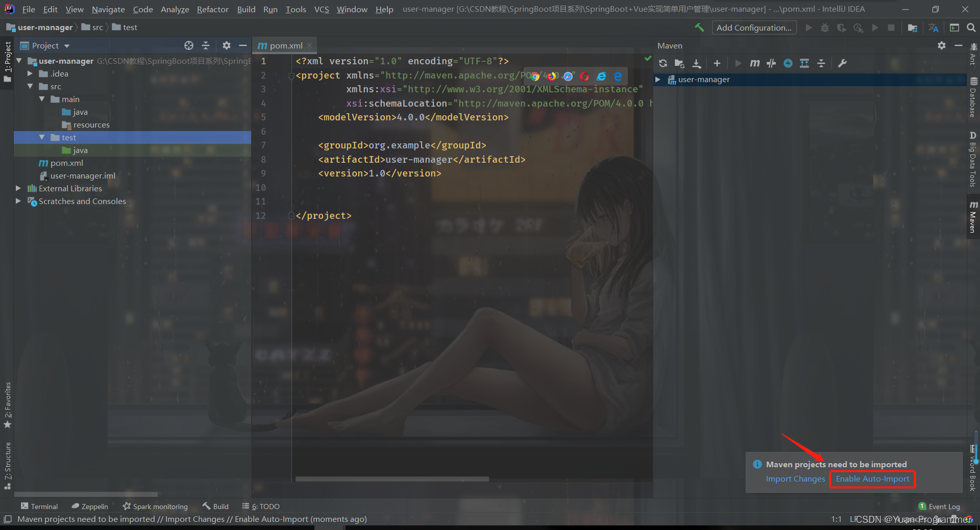This screenshot has width=980, height=530.
Task: Expand the user-manager node in Maven panel
Action: click(658, 80)
